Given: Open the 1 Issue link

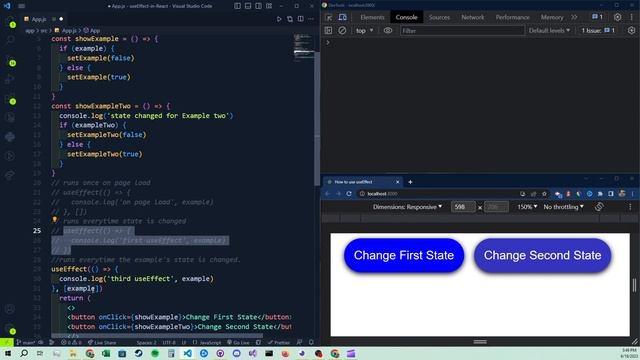Looking at the screenshot, I should pyautogui.click(x=598, y=31).
